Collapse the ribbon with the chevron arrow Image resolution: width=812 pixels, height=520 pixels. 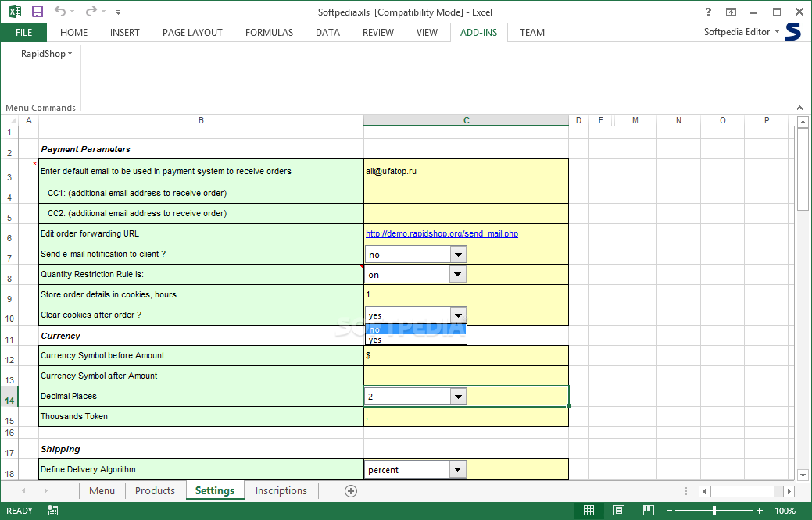800,108
